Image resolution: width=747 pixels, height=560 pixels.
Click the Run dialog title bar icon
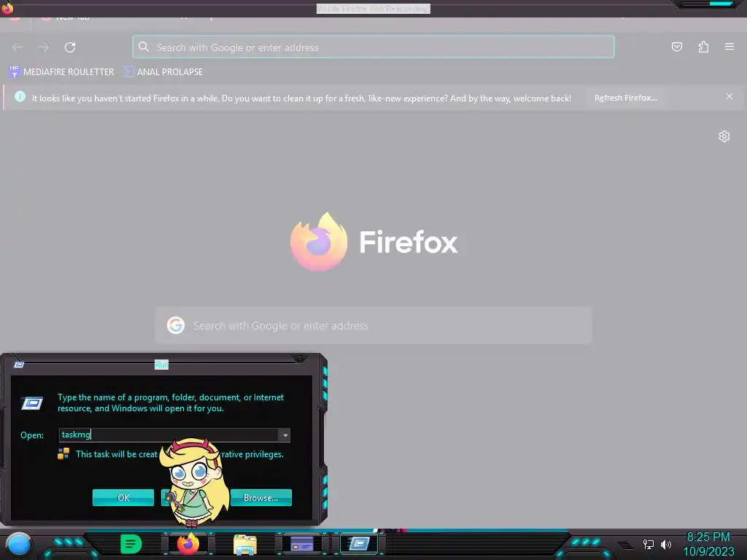[x=19, y=365]
